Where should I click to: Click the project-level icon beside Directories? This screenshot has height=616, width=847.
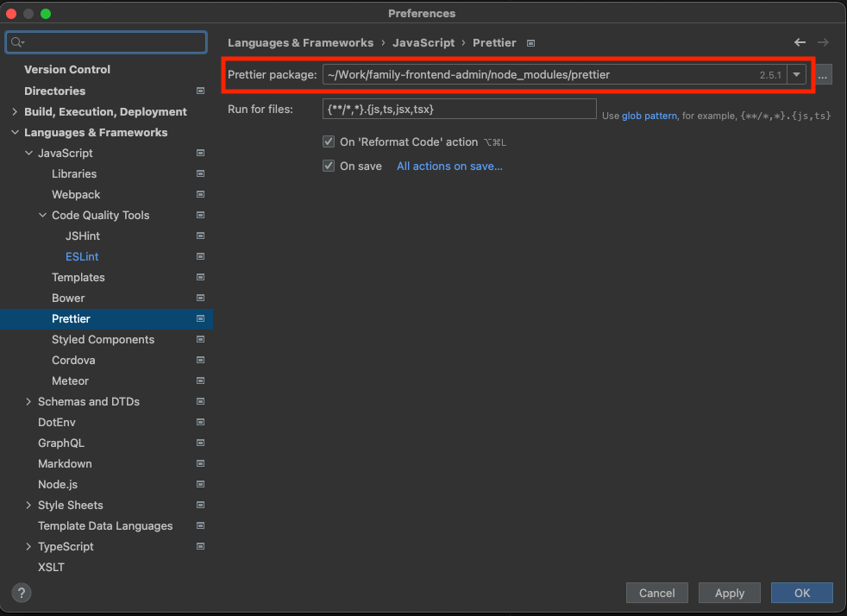[x=200, y=91]
